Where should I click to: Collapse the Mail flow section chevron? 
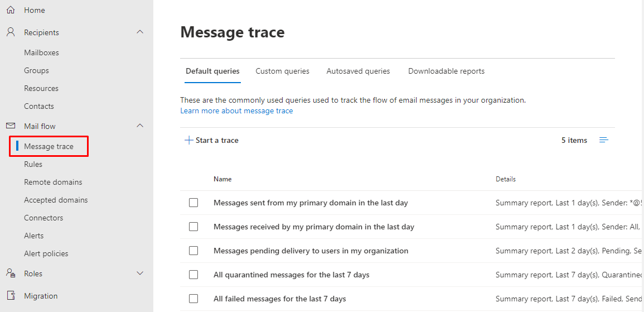pos(140,126)
